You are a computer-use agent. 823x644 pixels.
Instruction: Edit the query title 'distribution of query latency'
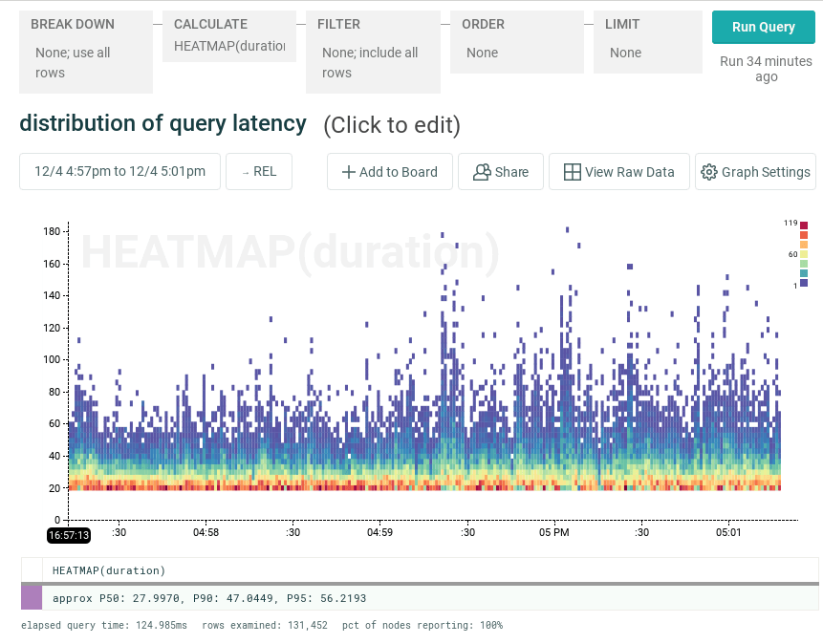[162, 124]
